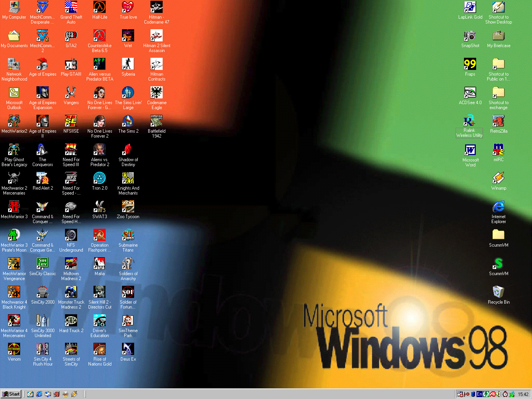
Task: Open the ATI tray icon
Action: pyautogui.click(x=492, y=394)
